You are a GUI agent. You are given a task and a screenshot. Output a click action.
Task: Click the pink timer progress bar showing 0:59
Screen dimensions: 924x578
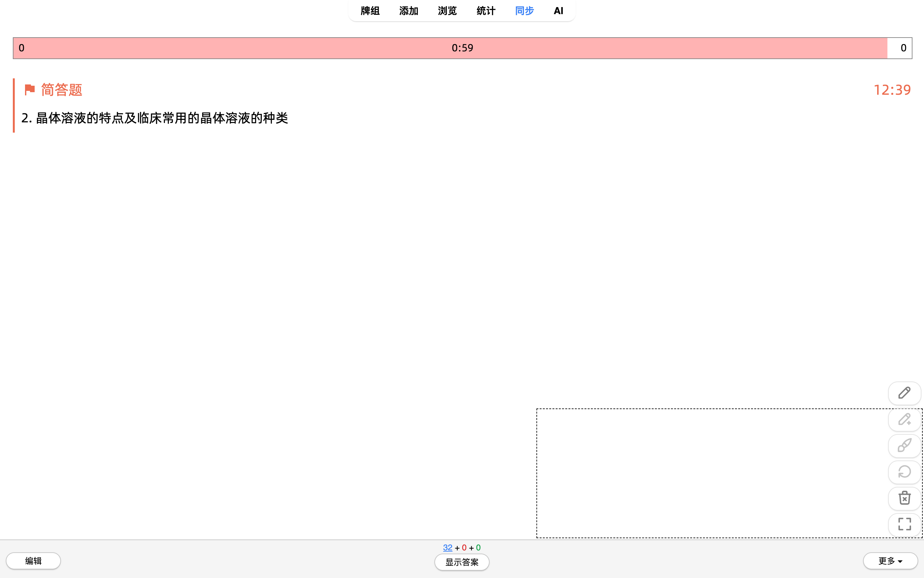coord(462,48)
